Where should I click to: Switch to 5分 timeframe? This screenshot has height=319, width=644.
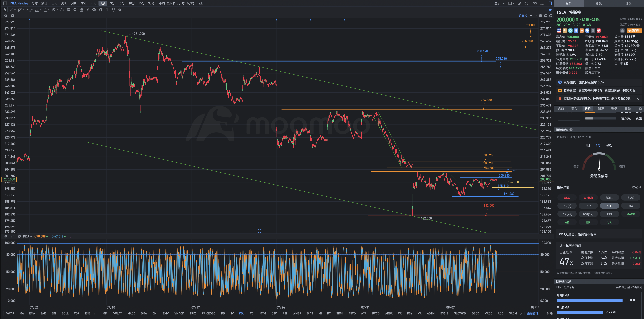click(x=122, y=3)
